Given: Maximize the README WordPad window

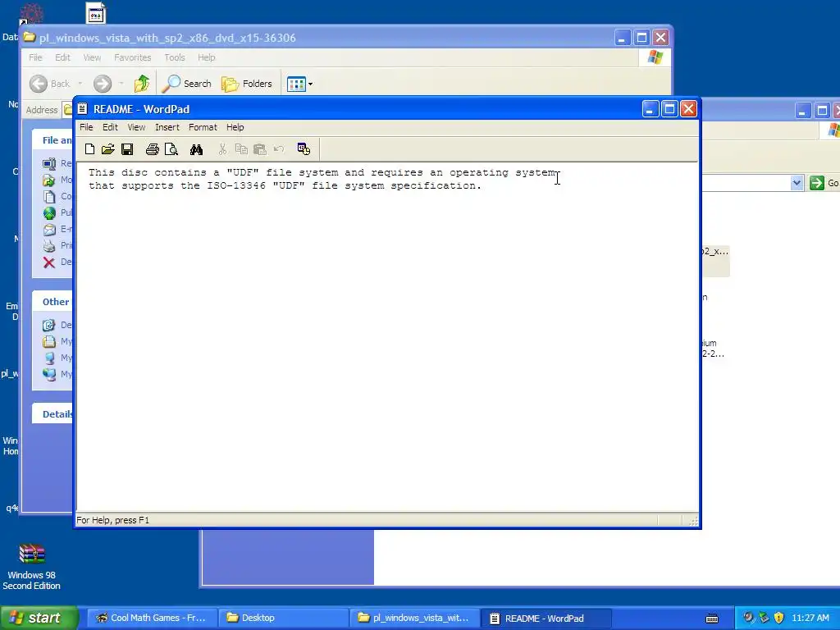Looking at the screenshot, I should point(669,109).
